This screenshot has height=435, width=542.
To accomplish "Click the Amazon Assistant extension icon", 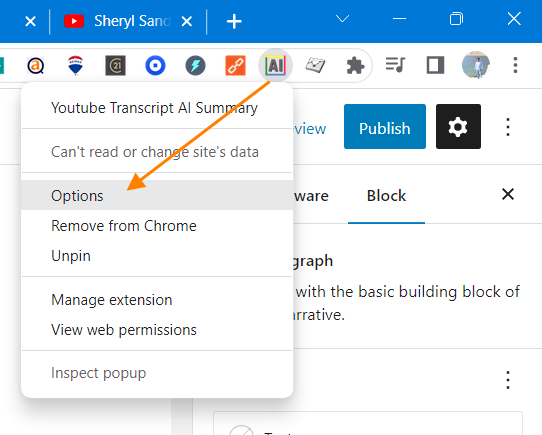I will click(36, 65).
